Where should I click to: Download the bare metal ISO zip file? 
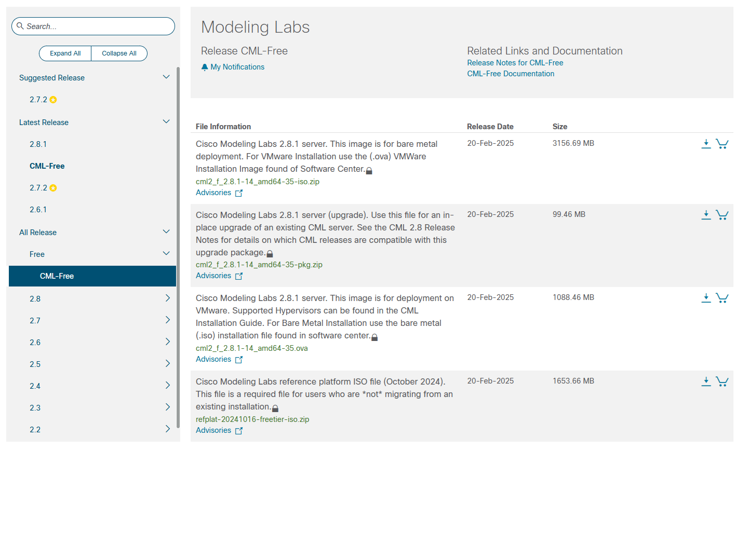[x=706, y=144]
